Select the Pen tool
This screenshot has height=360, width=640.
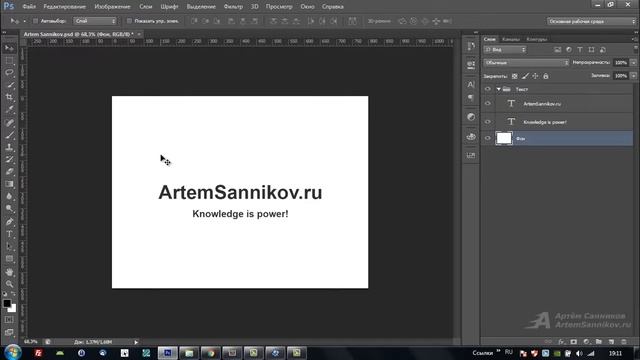click(x=9, y=222)
